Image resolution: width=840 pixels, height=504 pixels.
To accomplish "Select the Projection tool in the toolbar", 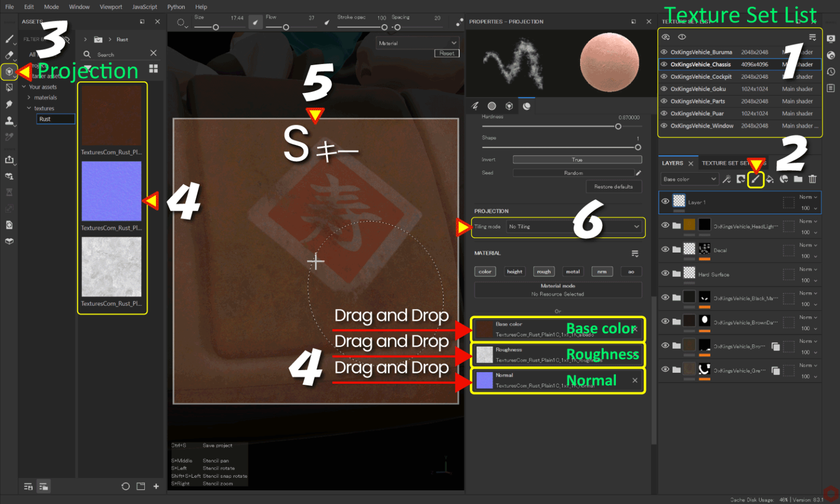I will click(x=9, y=72).
